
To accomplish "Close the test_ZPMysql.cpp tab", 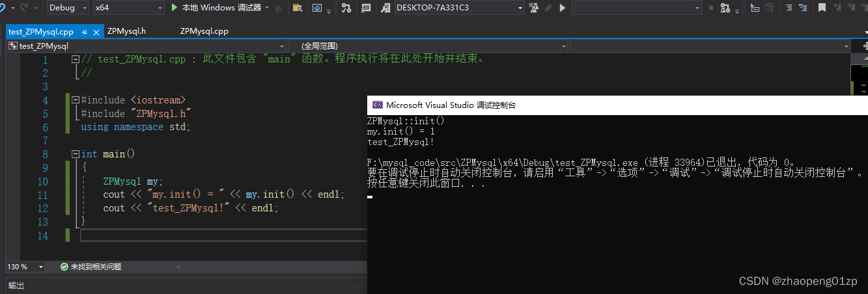I will [x=96, y=31].
